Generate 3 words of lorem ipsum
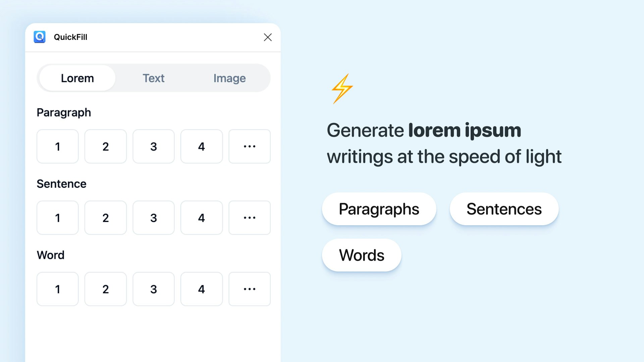This screenshot has height=362, width=644. (x=154, y=289)
